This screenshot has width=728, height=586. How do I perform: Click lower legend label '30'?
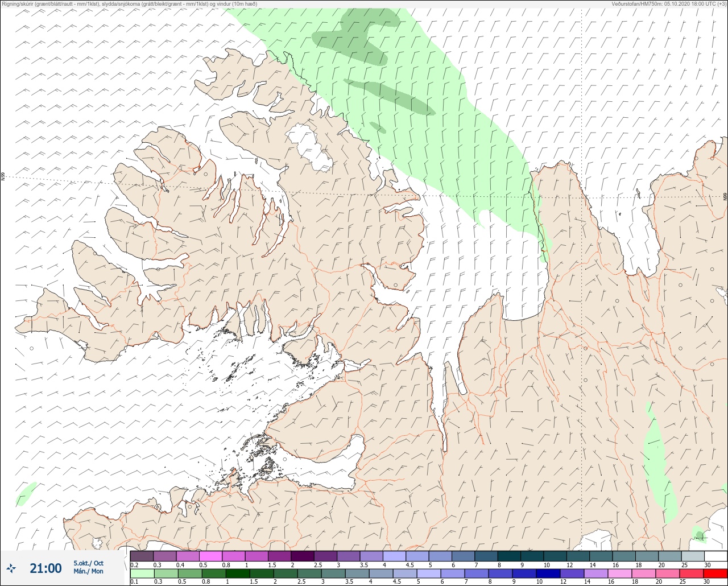(x=707, y=582)
